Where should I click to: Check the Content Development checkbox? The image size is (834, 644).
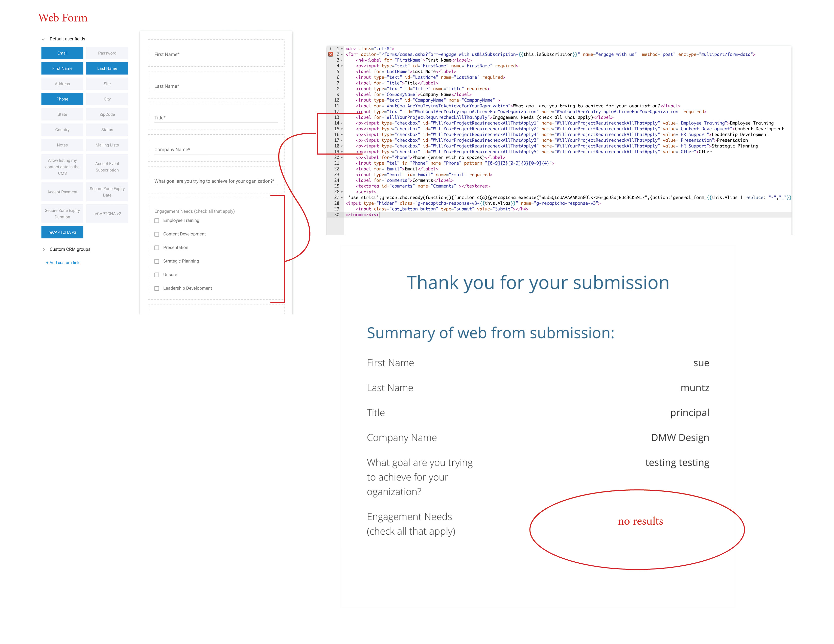157,234
